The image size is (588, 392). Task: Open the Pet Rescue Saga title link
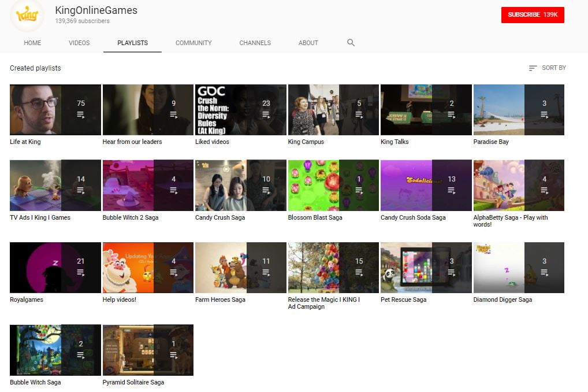click(x=403, y=299)
